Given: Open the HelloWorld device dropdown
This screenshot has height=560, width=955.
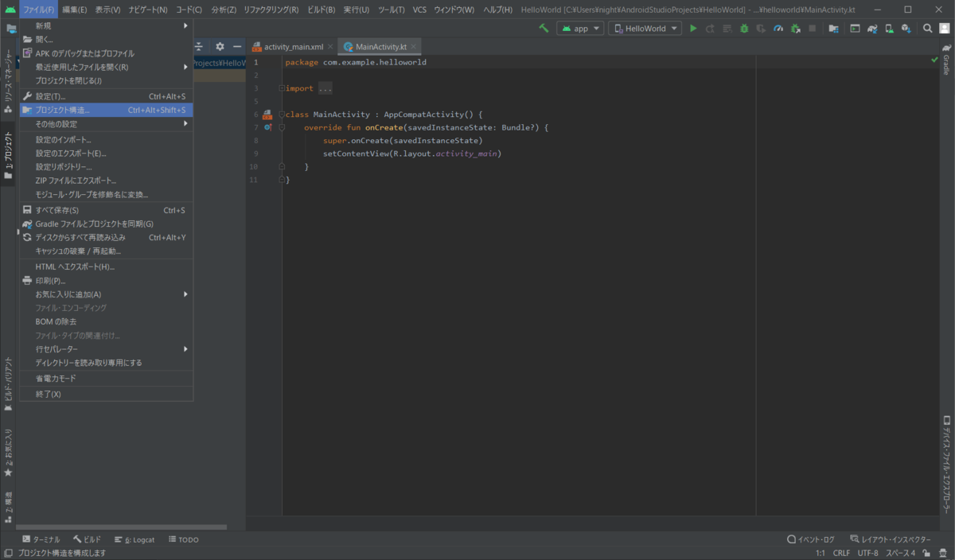Looking at the screenshot, I should pos(645,28).
